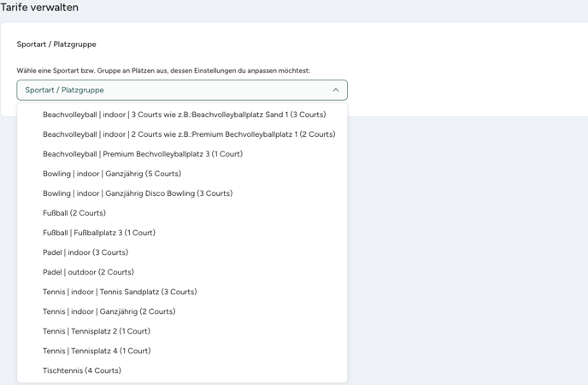Choose Tischtennis (4 Courts) option
The width and height of the screenshot is (588, 385).
(x=182, y=370)
